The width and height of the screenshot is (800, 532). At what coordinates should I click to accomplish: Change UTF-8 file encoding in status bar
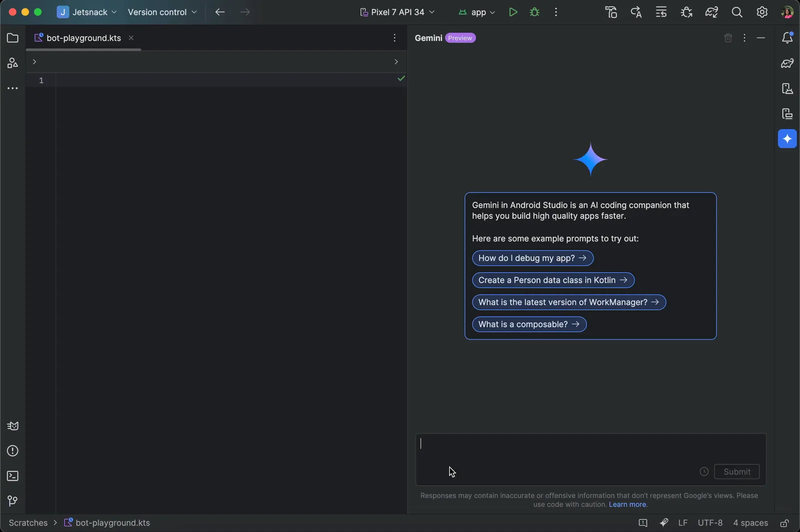(x=710, y=523)
